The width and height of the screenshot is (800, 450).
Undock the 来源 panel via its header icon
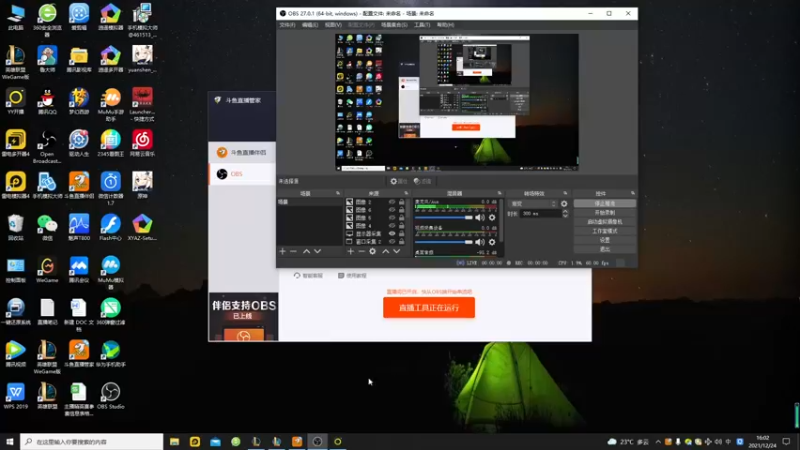(x=406, y=193)
